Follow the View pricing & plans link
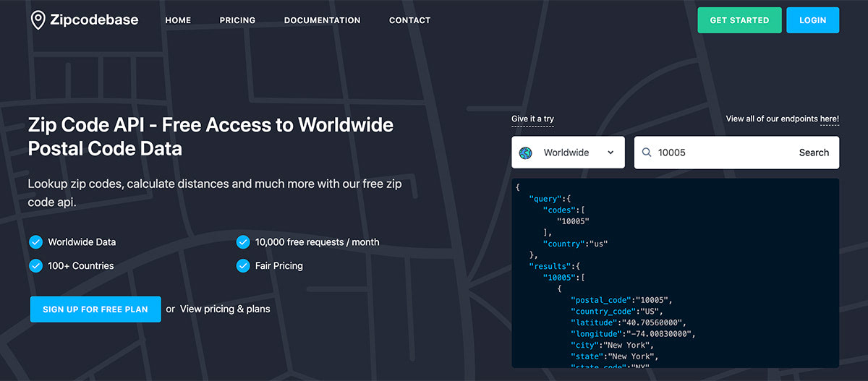The height and width of the screenshot is (381, 868). pyautogui.click(x=225, y=309)
